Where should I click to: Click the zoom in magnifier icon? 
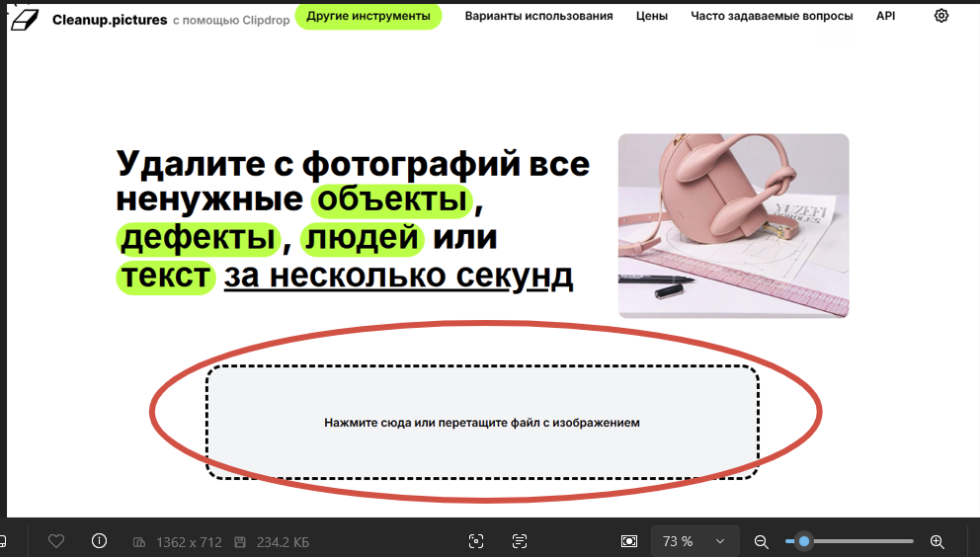tap(937, 541)
